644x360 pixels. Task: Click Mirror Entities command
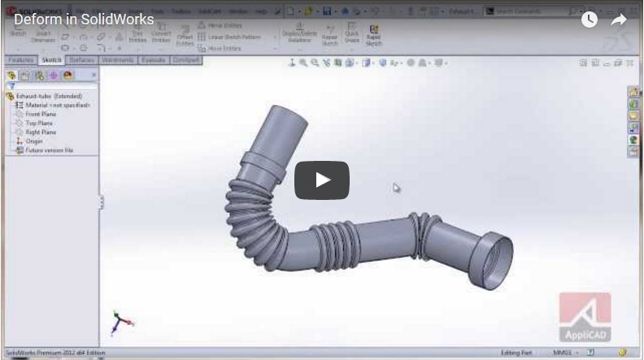220,25
